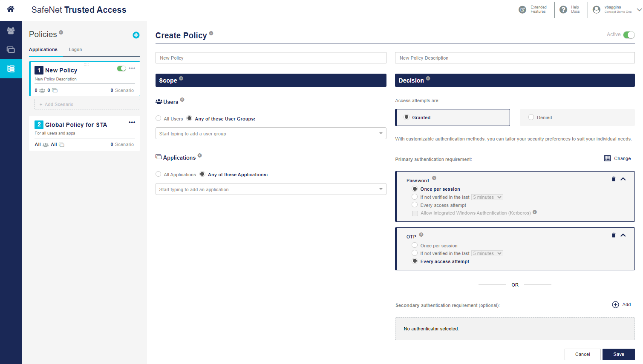Switch to the Applications policies tab
Image resolution: width=643 pixels, height=364 pixels.
coord(43,49)
